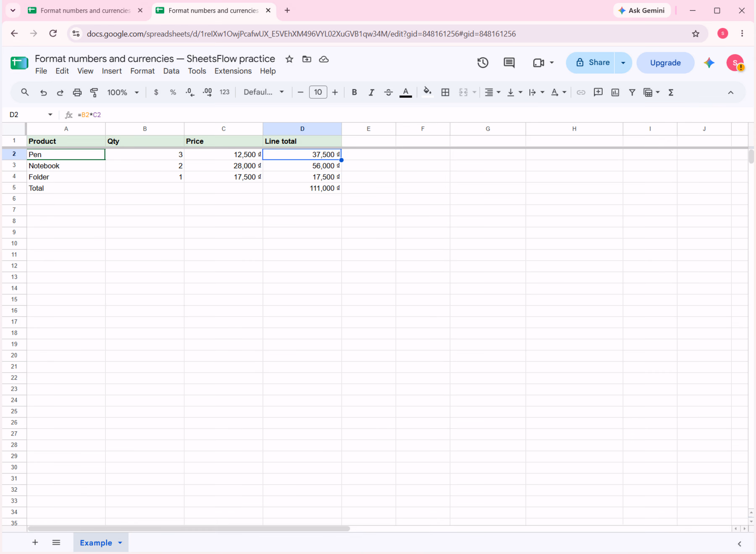Create a filter
The image size is (756, 554).
[x=632, y=92]
